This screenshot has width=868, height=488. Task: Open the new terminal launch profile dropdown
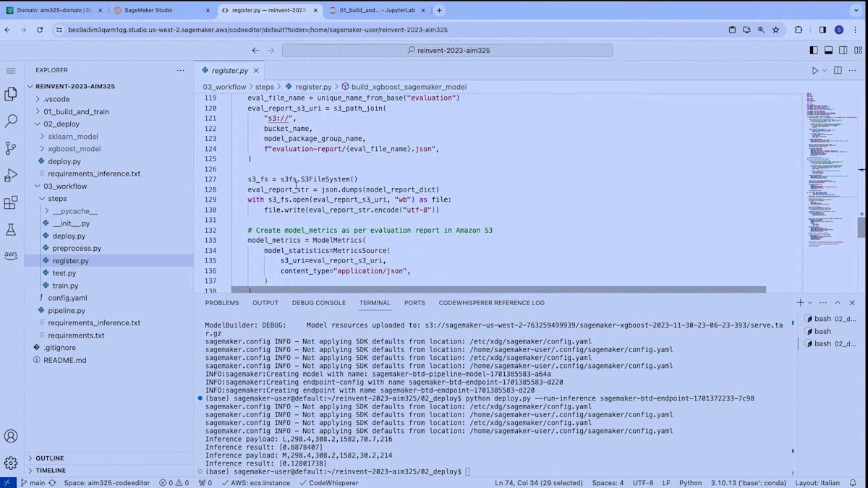tap(809, 303)
